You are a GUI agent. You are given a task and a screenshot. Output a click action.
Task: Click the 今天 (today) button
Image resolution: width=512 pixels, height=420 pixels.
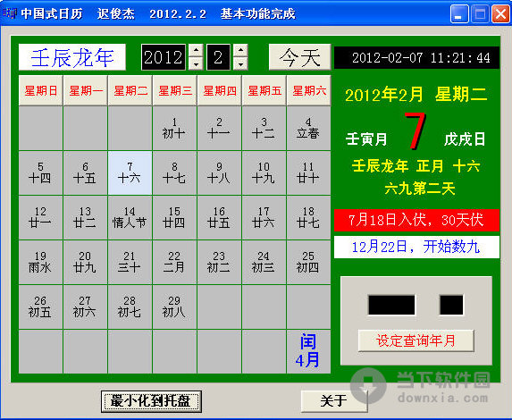point(299,57)
